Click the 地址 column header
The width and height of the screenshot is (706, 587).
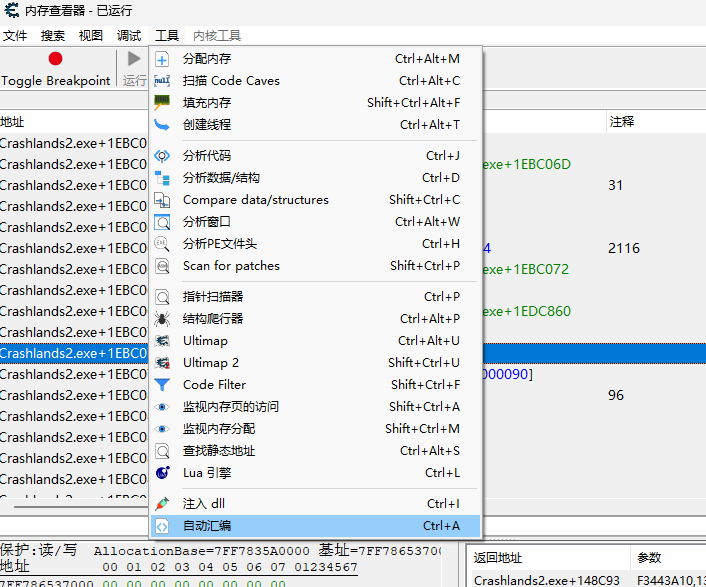[12, 122]
